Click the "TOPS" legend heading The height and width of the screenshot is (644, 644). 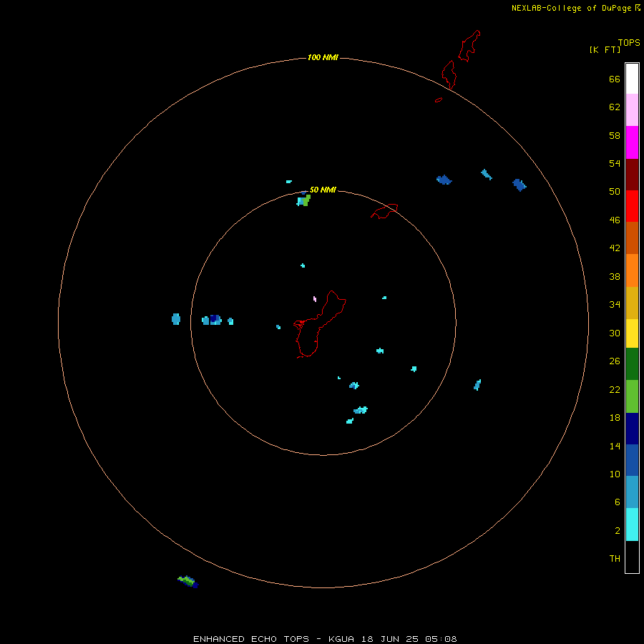[629, 42]
